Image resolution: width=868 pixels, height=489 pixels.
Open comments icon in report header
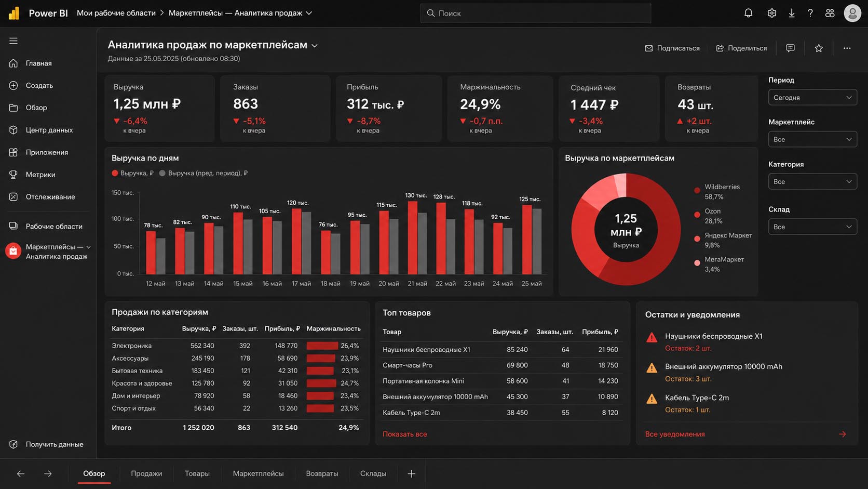click(790, 48)
